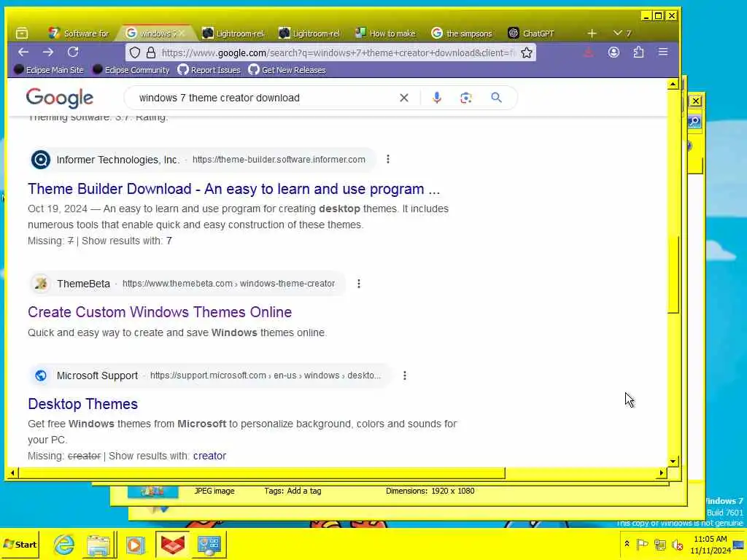This screenshot has width=747, height=560.
Task: Clear the Google search box
Action: (404, 98)
